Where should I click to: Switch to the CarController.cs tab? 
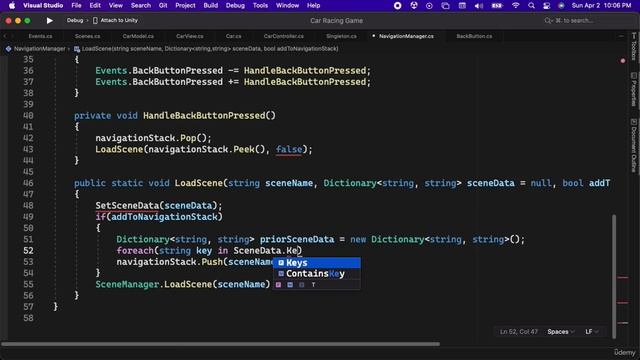284,36
